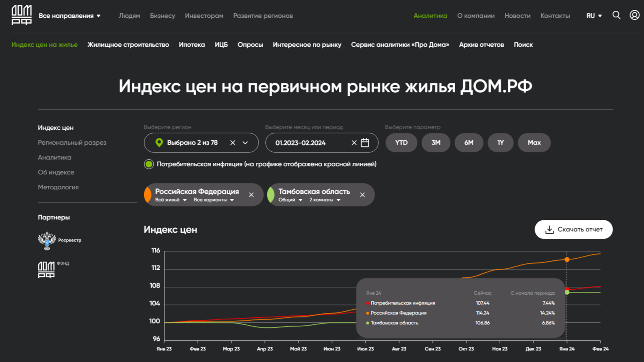Click the download icon on Скачать отчет
The image size is (644, 362).
(x=549, y=229)
